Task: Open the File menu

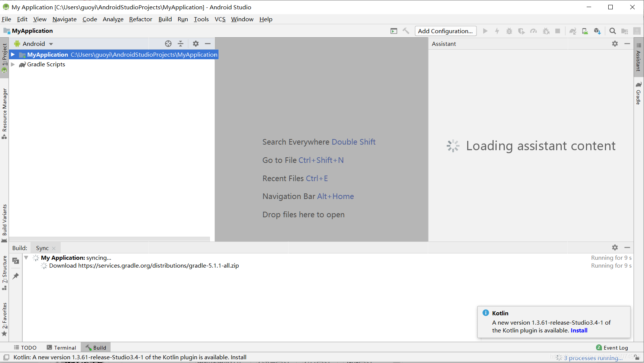Action: pos(6,19)
